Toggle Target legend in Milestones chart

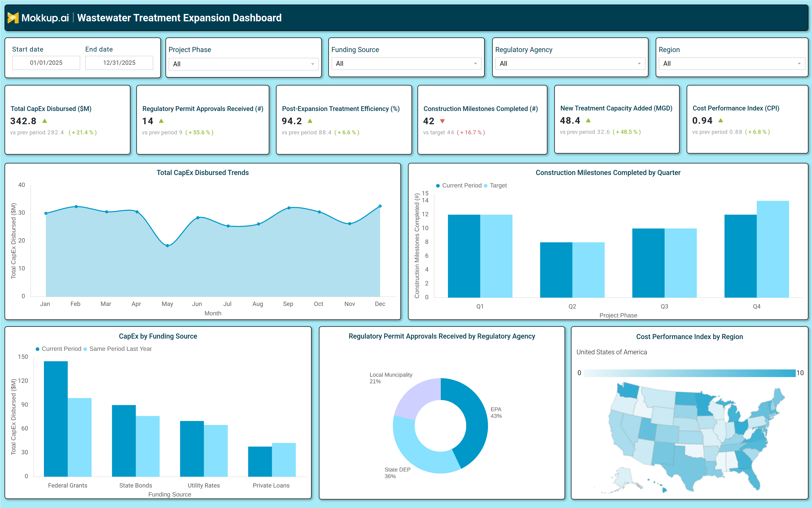coord(495,185)
